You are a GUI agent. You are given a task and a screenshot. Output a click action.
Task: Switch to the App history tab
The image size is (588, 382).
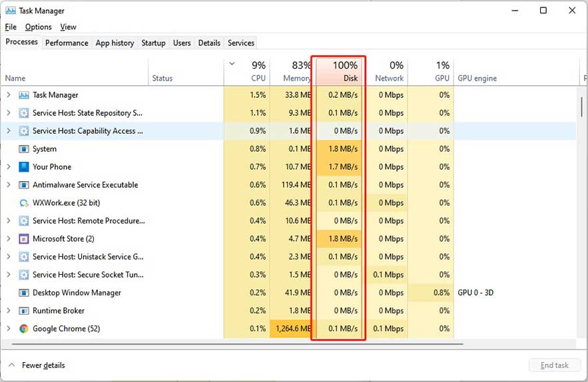115,43
